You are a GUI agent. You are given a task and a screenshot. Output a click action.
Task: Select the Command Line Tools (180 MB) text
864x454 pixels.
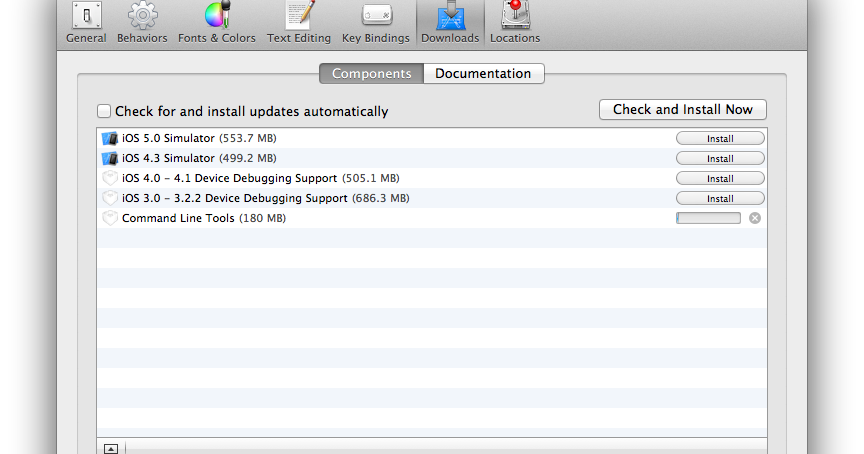204,218
